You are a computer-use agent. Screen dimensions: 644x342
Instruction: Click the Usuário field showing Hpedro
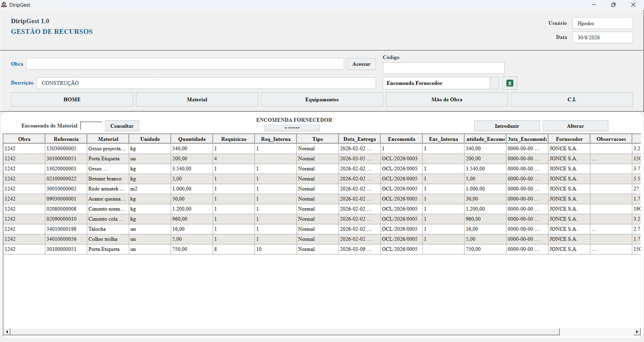(x=603, y=23)
